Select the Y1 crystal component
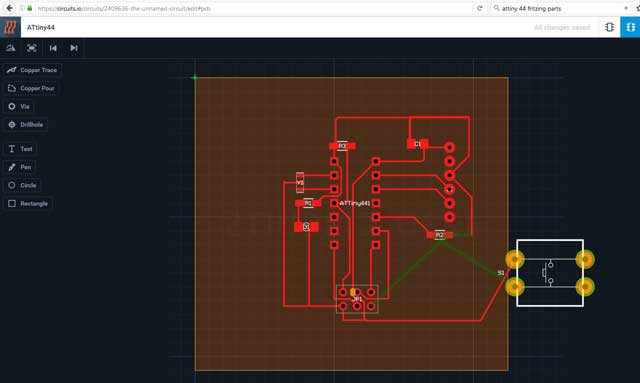640x383 pixels. (x=300, y=183)
